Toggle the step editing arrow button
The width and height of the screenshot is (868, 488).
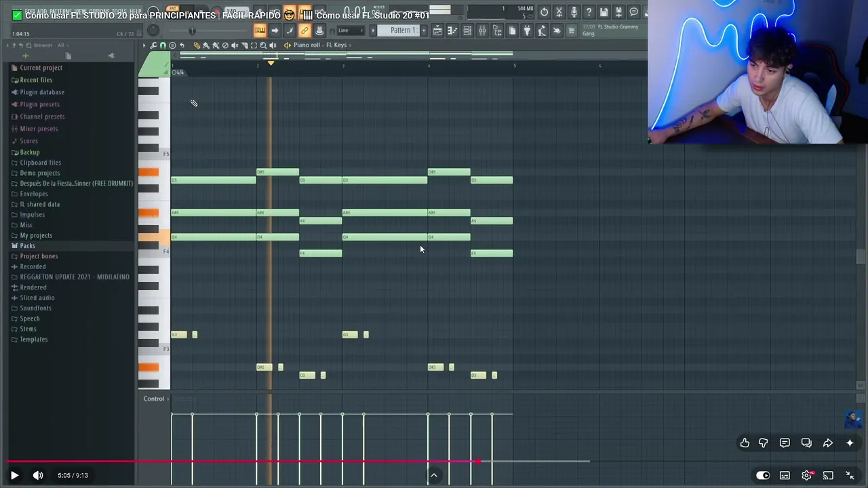click(x=275, y=30)
